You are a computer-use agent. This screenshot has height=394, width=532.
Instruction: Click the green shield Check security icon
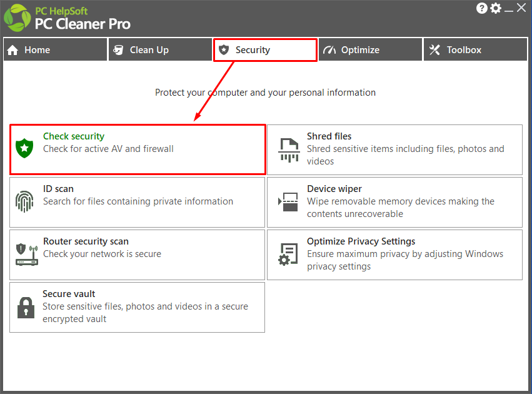(x=24, y=148)
